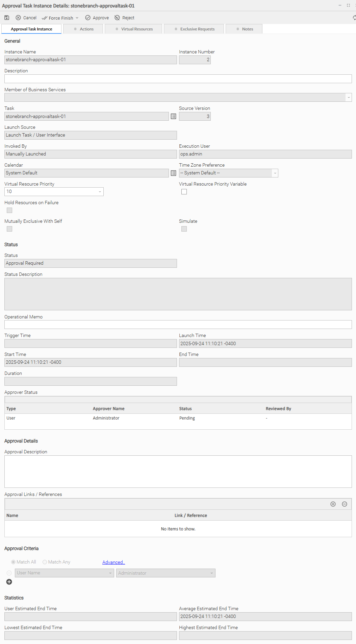
Task: Expand the Force Finish dropdown arrow
Action: 77,18
